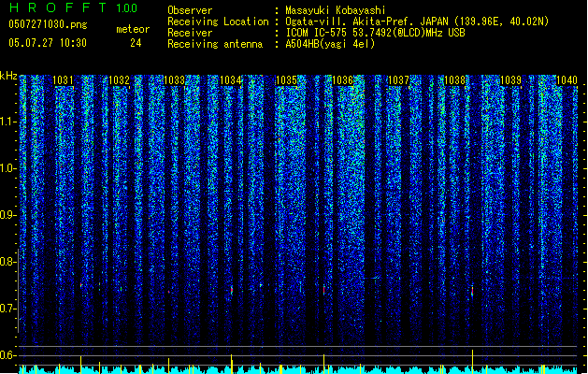Click the 1.0 frequency axis label
Image resolution: width=588 pixels, height=374 pixels.
(8, 168)
